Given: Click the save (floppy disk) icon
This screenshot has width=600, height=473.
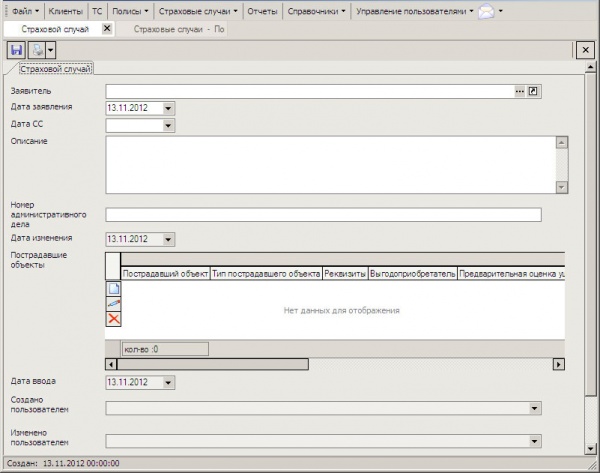Looking at the screenshot, I should [17, 49].
